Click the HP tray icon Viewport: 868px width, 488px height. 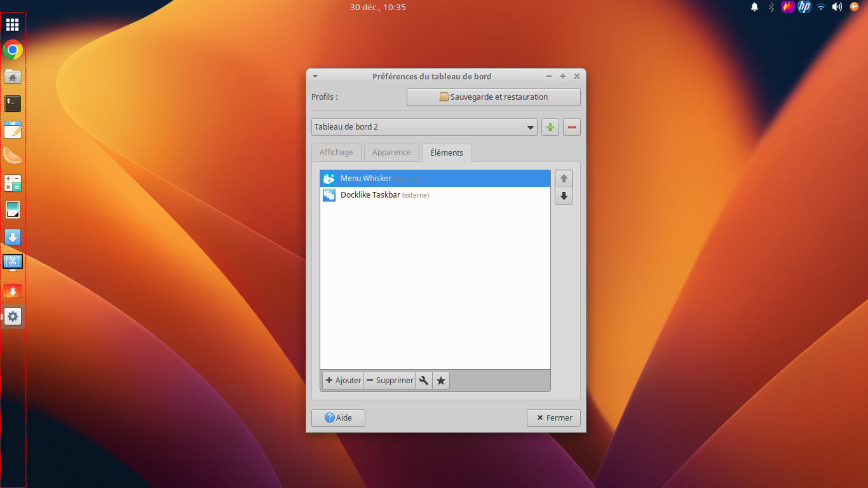tap(804, 7)
